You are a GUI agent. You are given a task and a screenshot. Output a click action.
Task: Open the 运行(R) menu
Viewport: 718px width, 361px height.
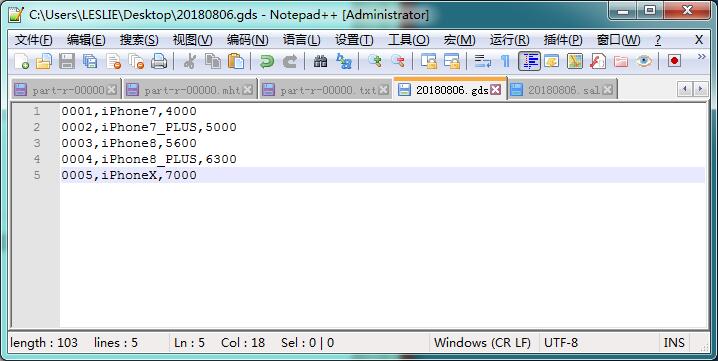[509, 40]
